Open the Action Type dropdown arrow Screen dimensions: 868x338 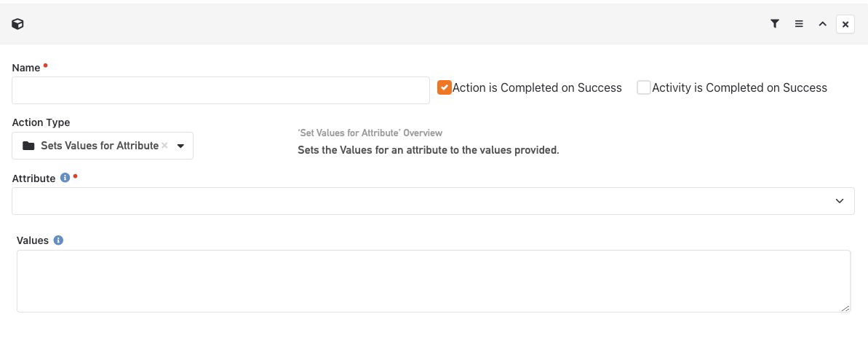click(x=180, y=146)
